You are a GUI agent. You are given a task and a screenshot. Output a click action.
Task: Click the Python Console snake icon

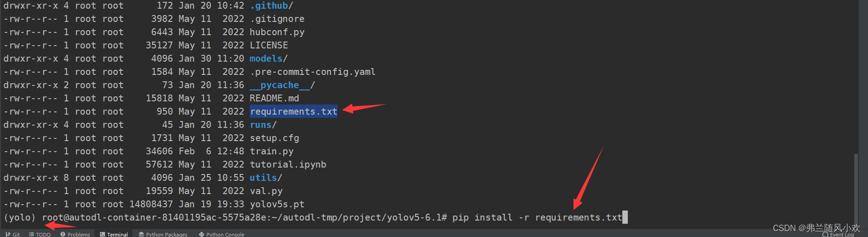click(201, 234)
